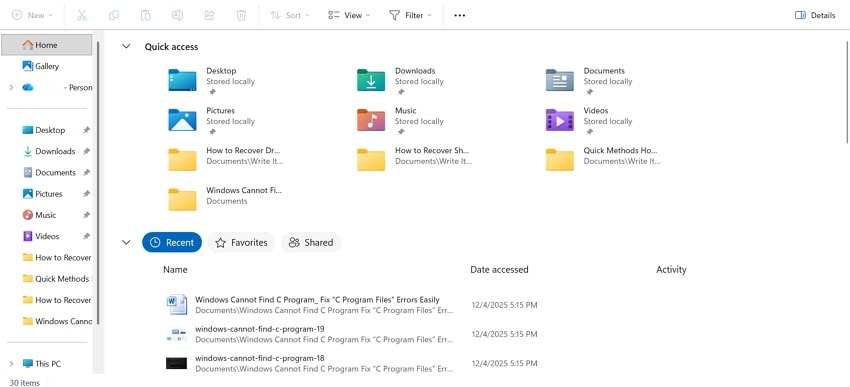Switch to the Shared tab
Viewport: 850px width, 387px height.
[311, 242]
